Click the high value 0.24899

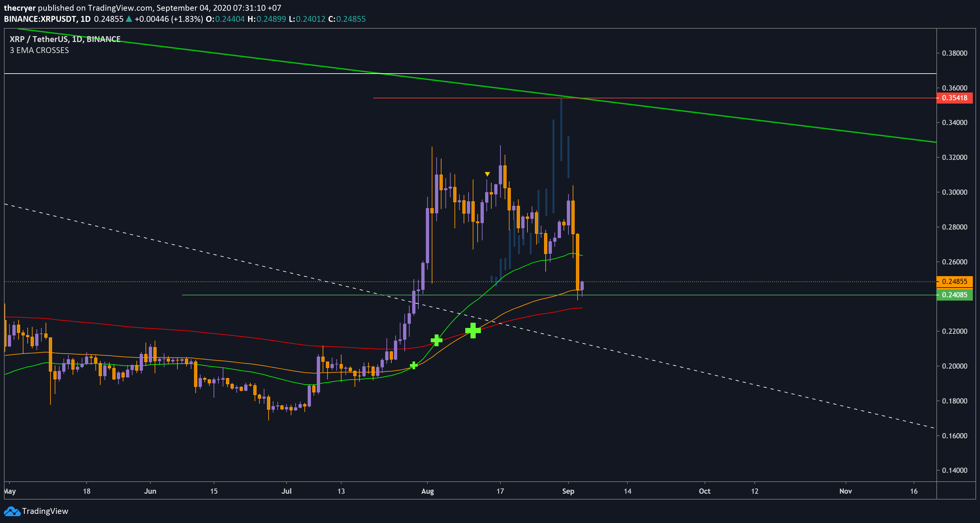pyautogui.click(x=271, y=19)
